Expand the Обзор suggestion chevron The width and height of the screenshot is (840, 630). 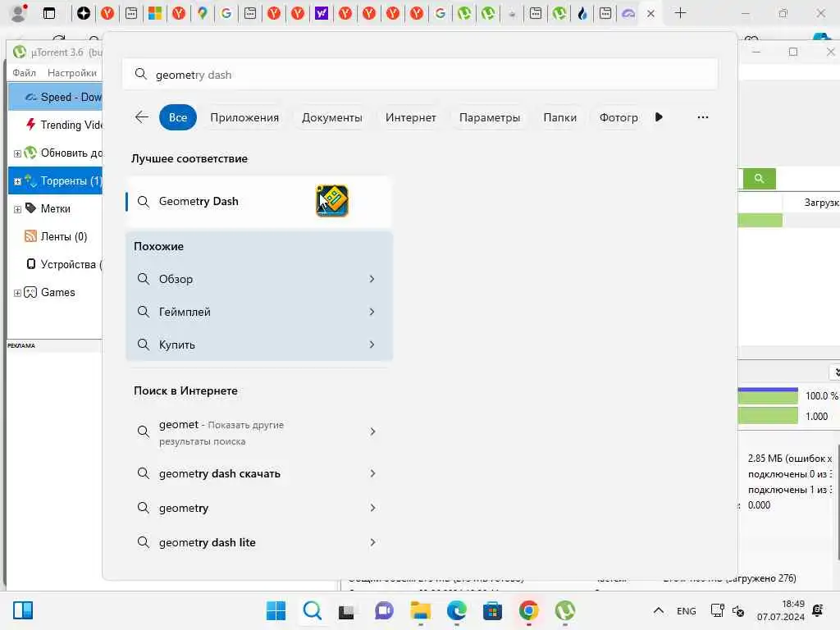tap(372, 279)
